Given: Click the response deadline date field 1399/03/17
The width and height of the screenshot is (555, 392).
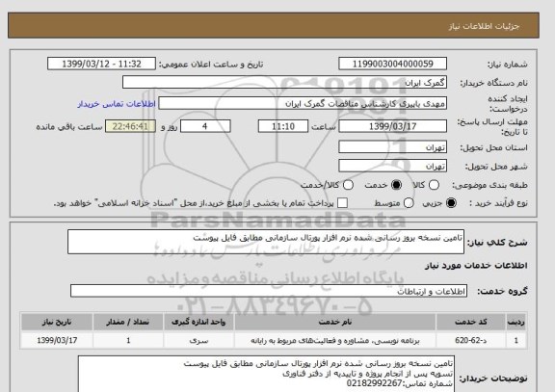Looking at the screenshot, I should point(392,126).
